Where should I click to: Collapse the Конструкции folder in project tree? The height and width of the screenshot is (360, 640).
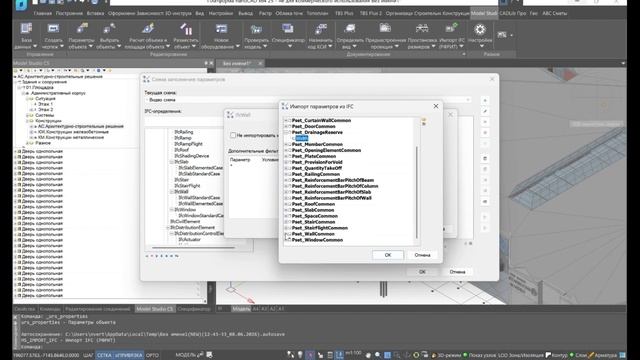[x=27, y=121]
